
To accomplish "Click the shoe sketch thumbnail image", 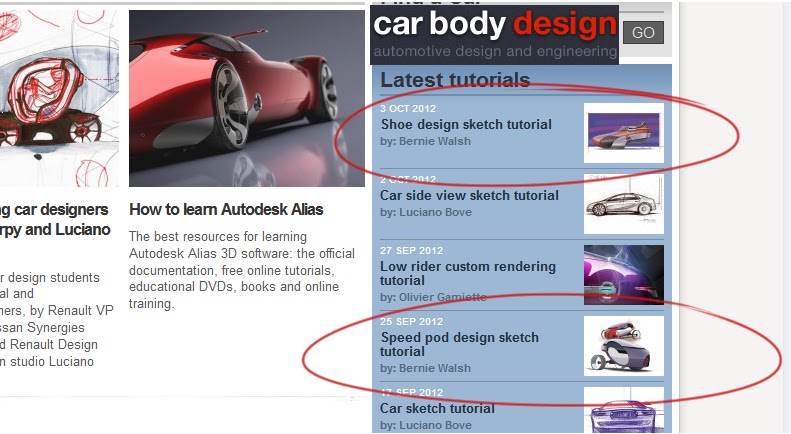I will tap(624, 133).
